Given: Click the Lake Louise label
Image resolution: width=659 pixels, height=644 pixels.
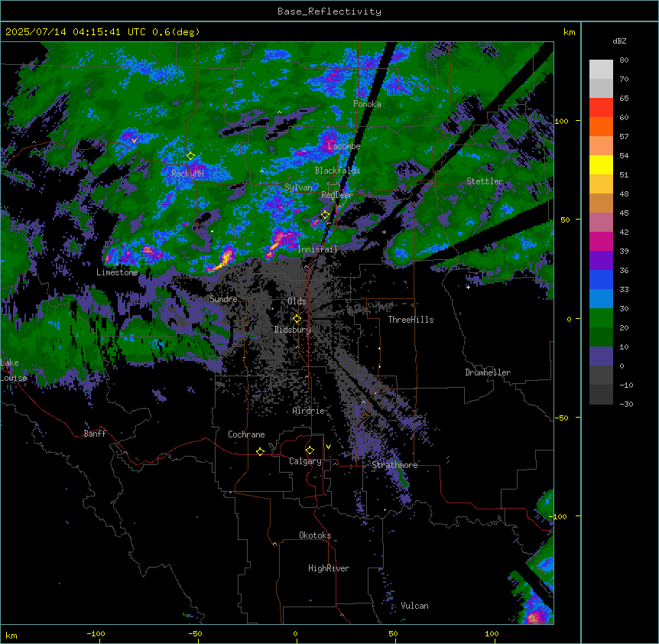Looking at the screenshot, I should click(14, 370).
